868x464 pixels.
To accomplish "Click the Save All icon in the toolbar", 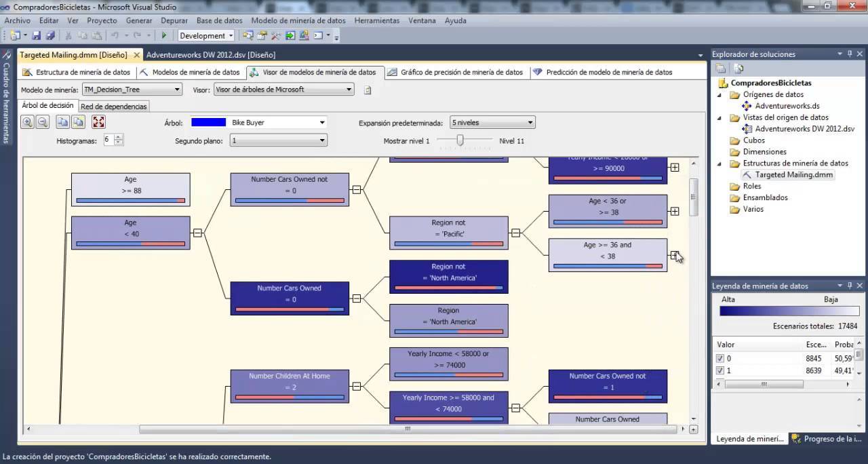I will coord(52,34).
